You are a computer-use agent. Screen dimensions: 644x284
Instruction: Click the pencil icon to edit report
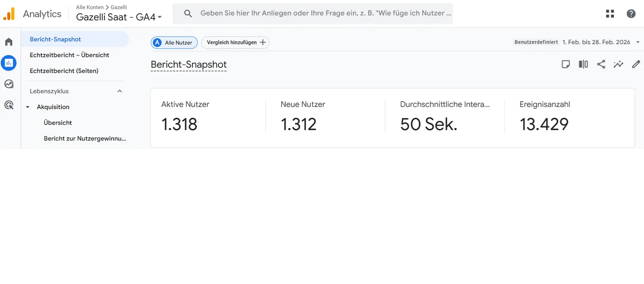tap(636, 64)
